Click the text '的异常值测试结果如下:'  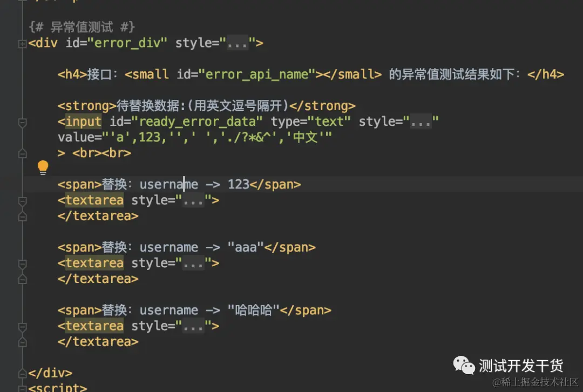click(x=455, y=75)
